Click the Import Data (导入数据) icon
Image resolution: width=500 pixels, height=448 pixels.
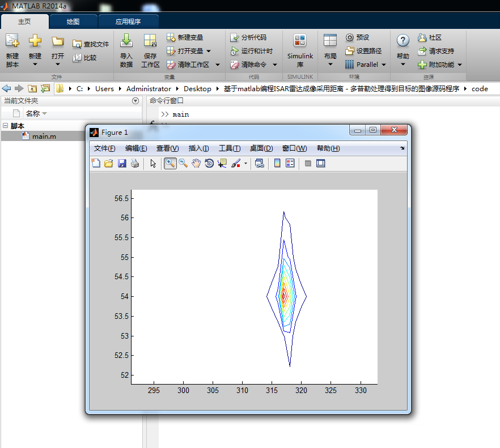pyautogui.click(x=126, y=41)
